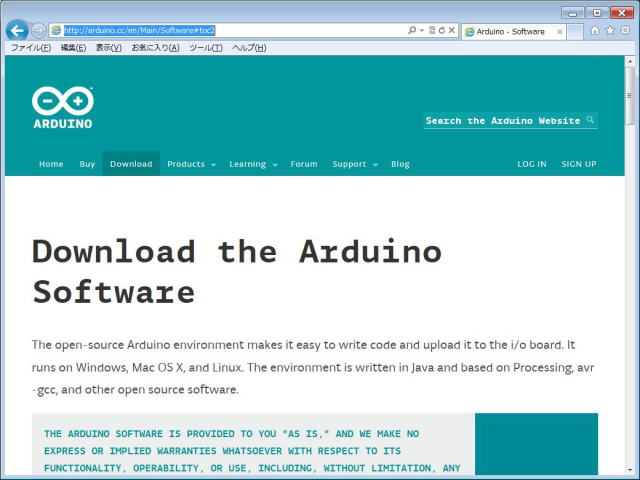Image resolution: width=640 pixels, height=480 pixels.
Task: Open the 編集(E) menu
Action: click(x=73, y=48)
